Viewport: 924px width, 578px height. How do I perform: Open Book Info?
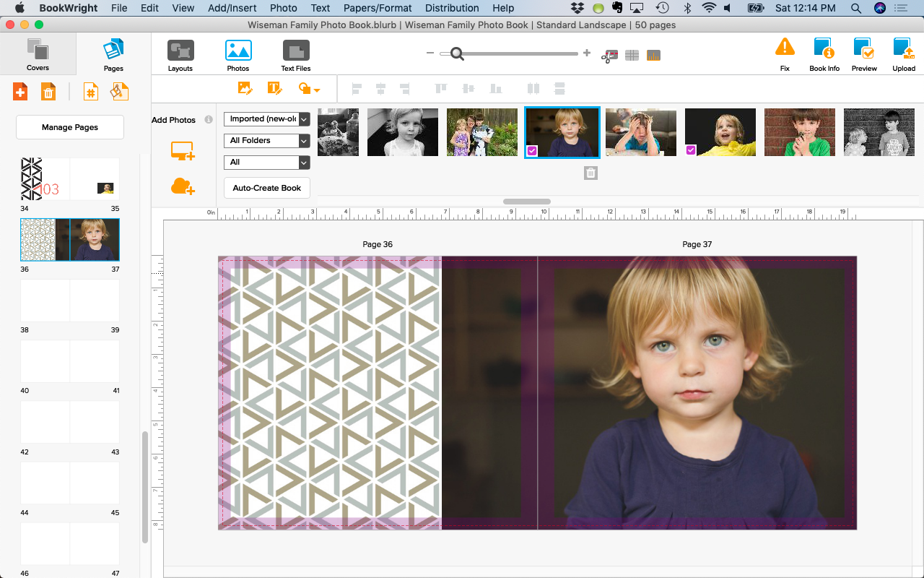point(824,54)
